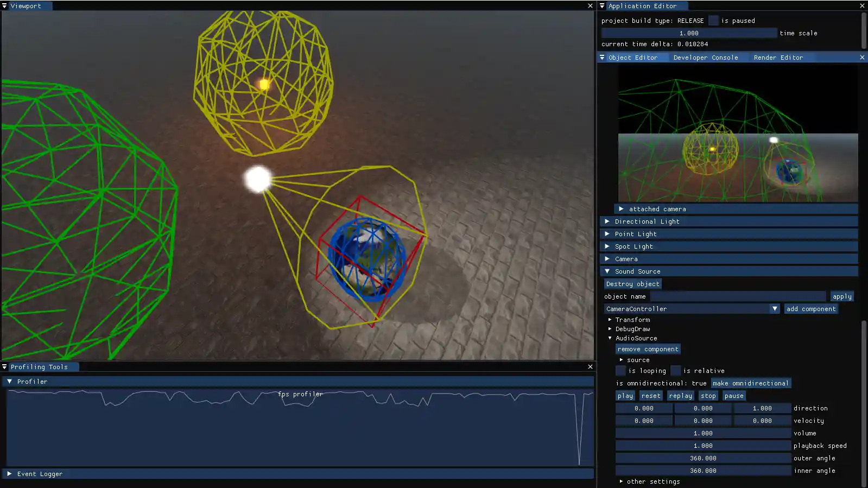Collapse the Application Editor panel arrow

(602, 6)
